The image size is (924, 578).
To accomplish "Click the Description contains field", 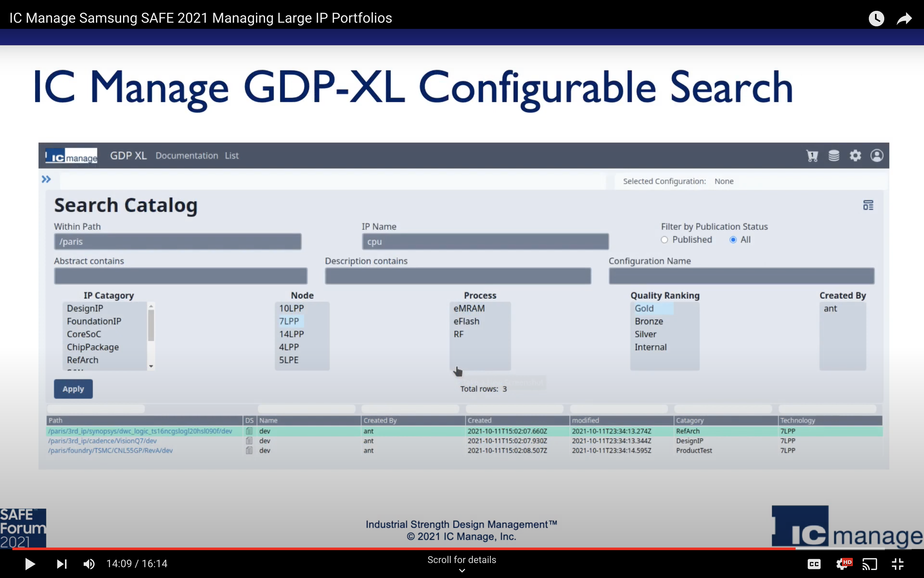I will pyautogui.click(x=458, y=276).
